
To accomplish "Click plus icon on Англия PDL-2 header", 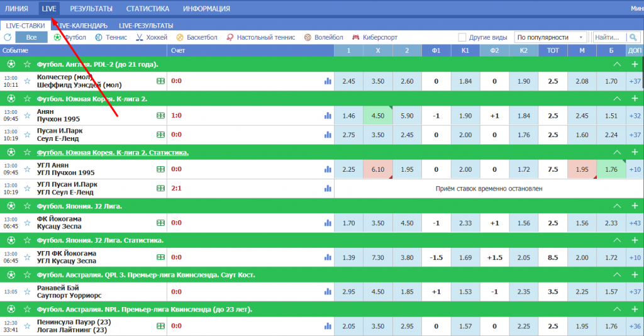I will pyautogui.click(x=635, y=64).
